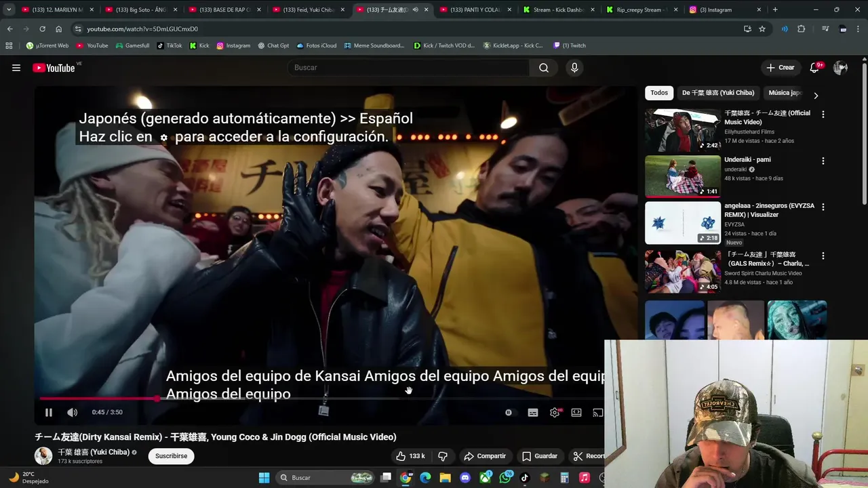Pause the video with the pause button
Viewport: 868px width, 488px height.
[x=49, y=412]
